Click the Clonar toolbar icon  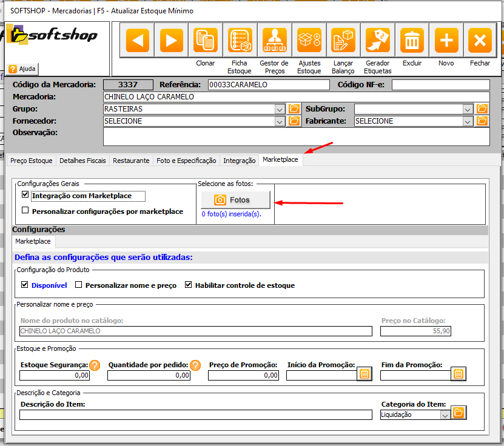[206, 41]
